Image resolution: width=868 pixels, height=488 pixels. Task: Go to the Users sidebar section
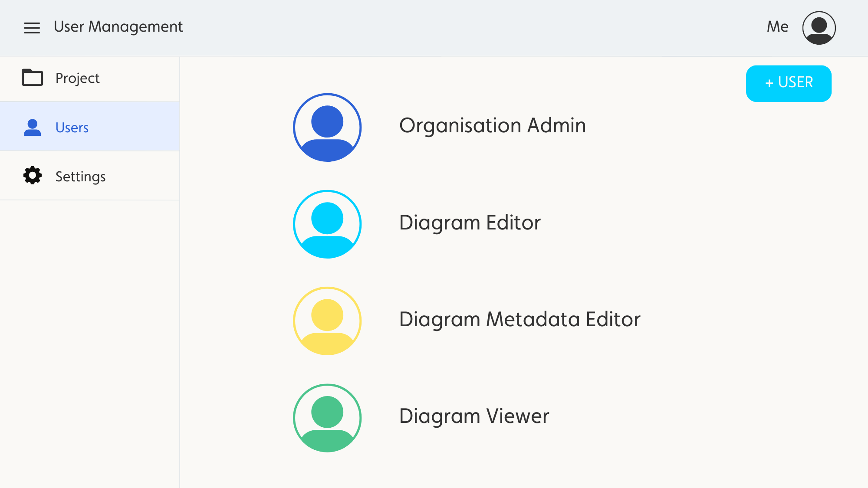[x=90, y=127]
